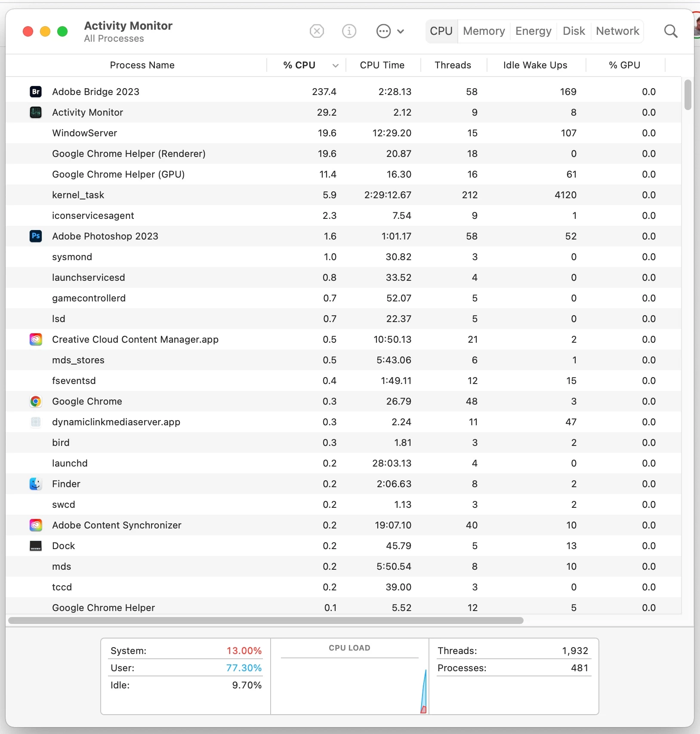
Task: Click the Idle 9.70% value
Action: (x=247, y=685)
